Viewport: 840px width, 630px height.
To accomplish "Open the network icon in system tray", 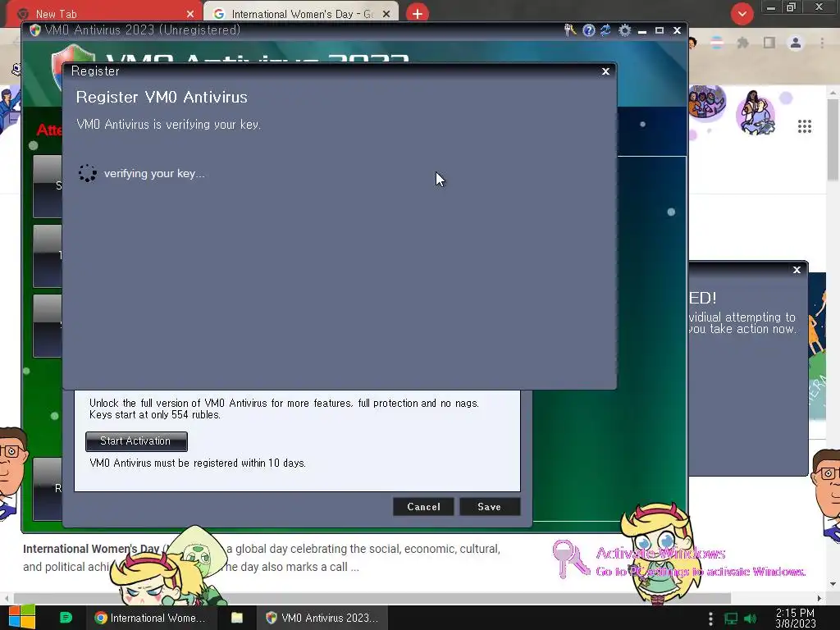I will pyautogui.click(x=731, y=619).
